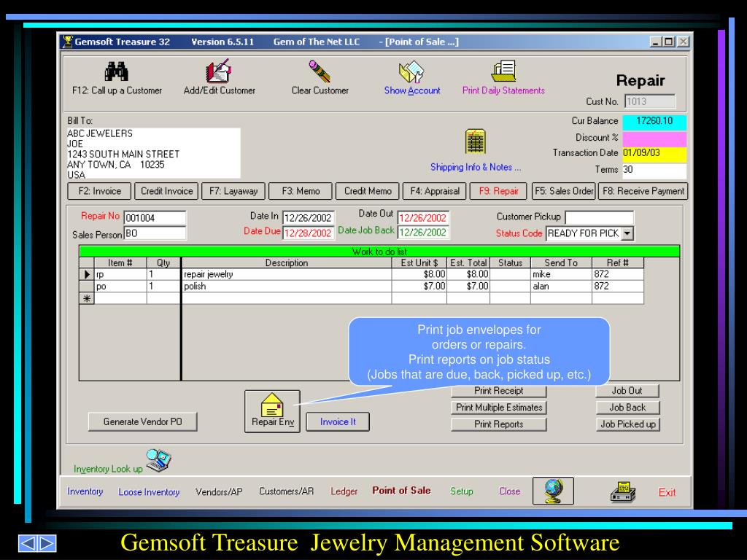The image size is (747, 560).
Task: Click Close in bottom navigation
Action: pos(509,491)
